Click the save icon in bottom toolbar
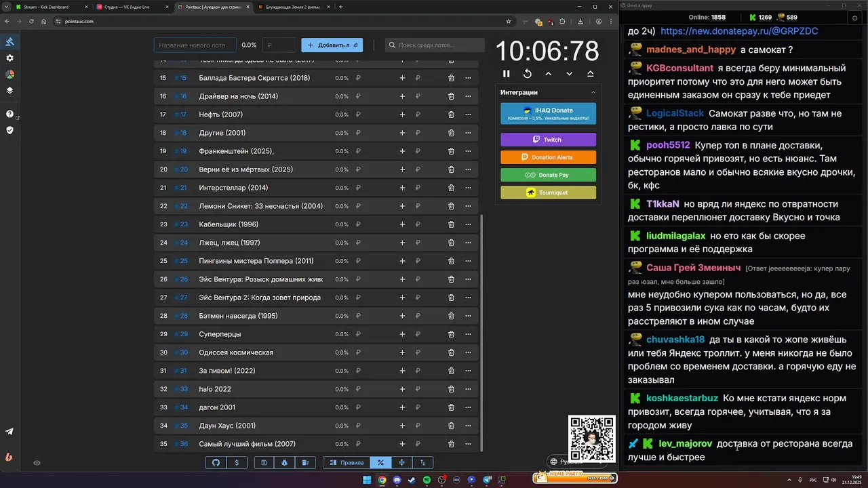 264,463
